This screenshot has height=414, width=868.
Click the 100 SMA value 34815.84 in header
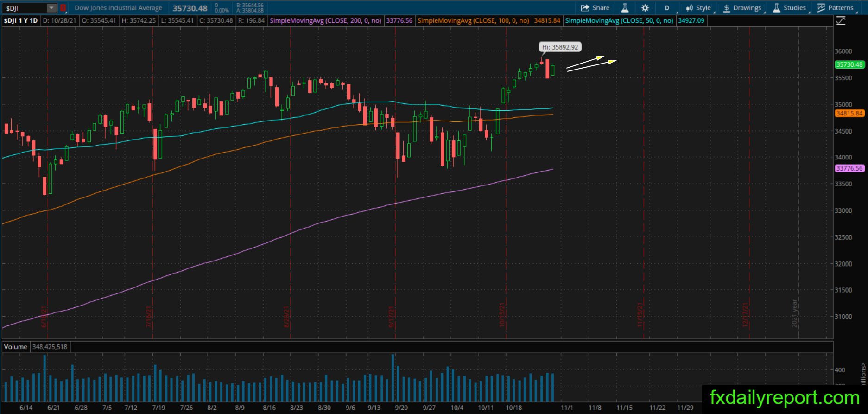pyautogui.click(x=547, y=21)
